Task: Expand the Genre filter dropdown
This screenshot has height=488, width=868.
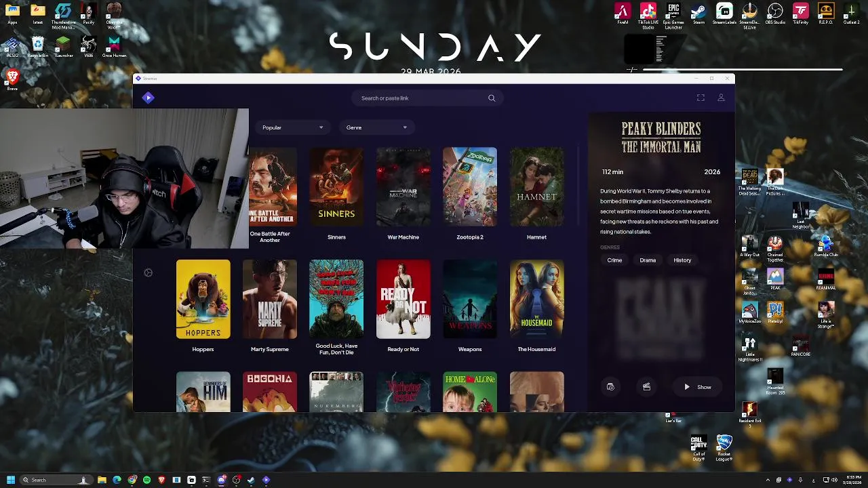Action: coord(376,127)
